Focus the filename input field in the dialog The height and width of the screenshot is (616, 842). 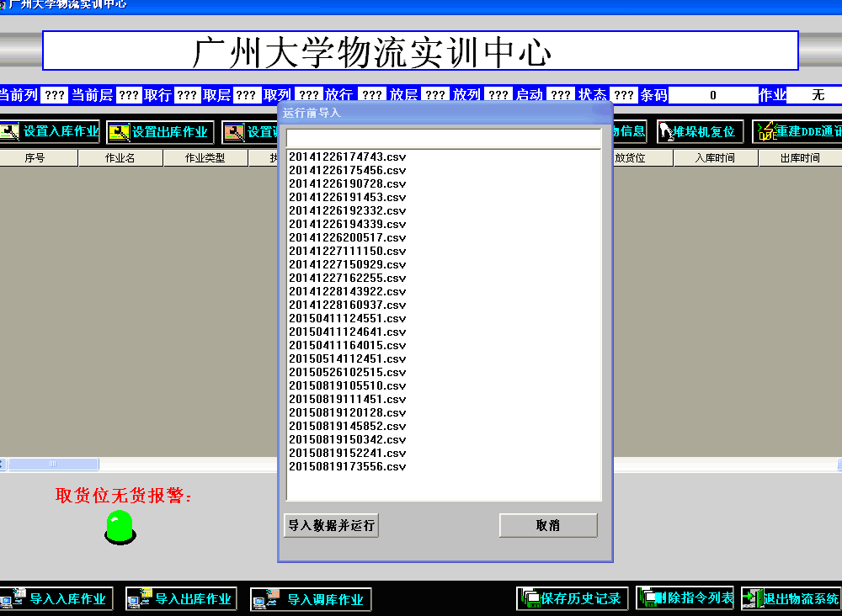pos(444,139)
